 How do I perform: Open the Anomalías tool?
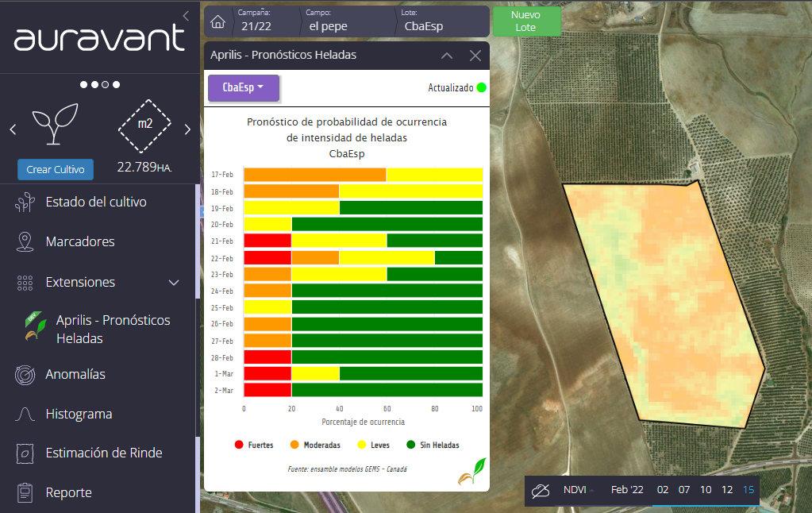[x=75, y=374]
